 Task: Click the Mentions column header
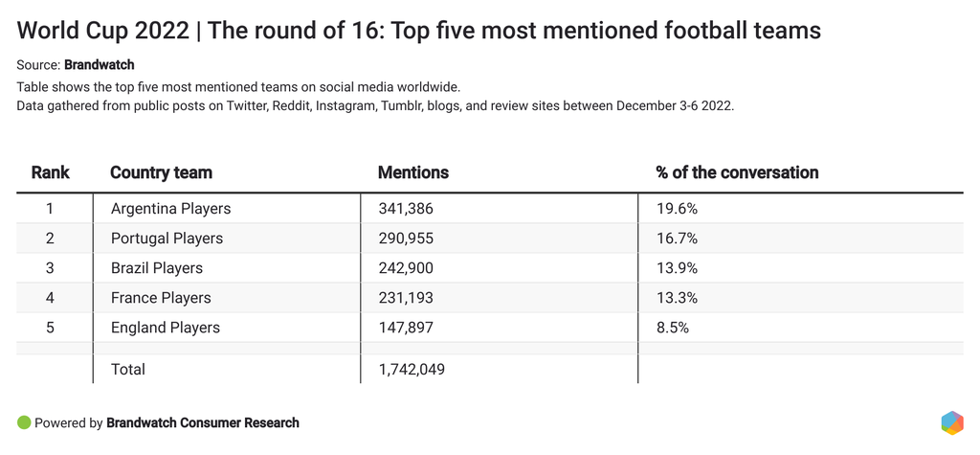tap(413, 173)
